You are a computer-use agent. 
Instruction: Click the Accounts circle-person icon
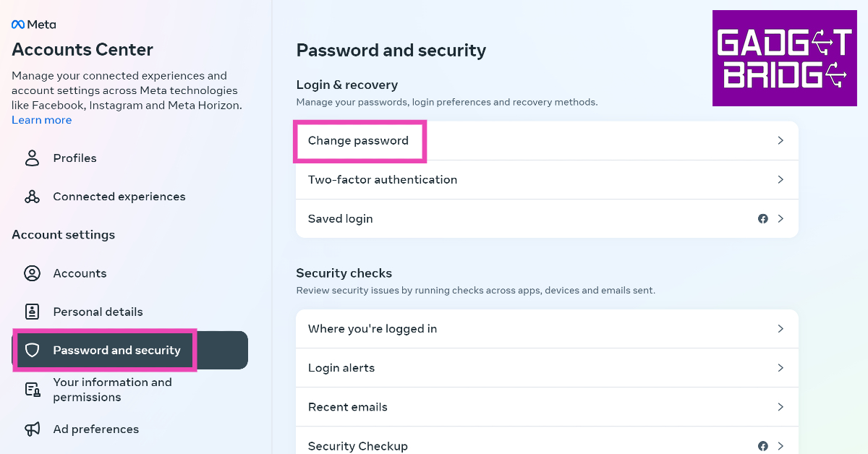pyautogui.click(x=32, y=273)
